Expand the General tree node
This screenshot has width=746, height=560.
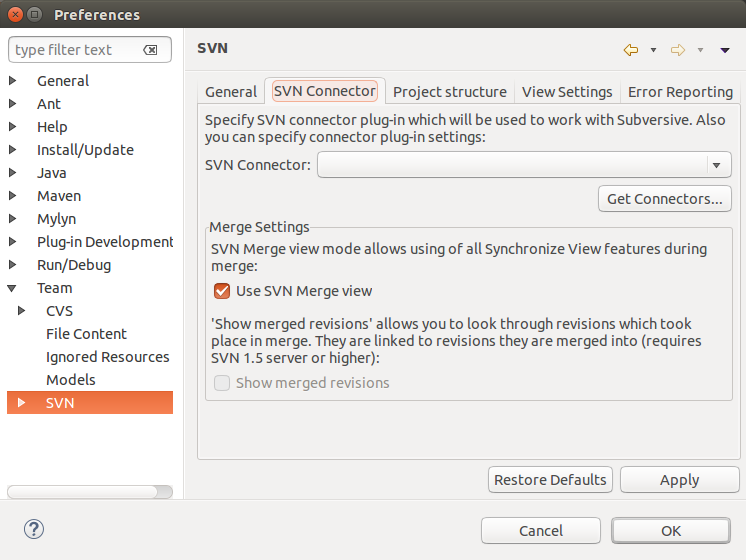[x=13, y=80]
